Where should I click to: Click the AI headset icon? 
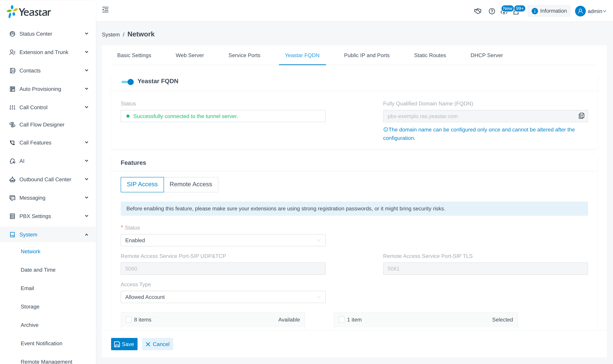[x=12, y=161]
